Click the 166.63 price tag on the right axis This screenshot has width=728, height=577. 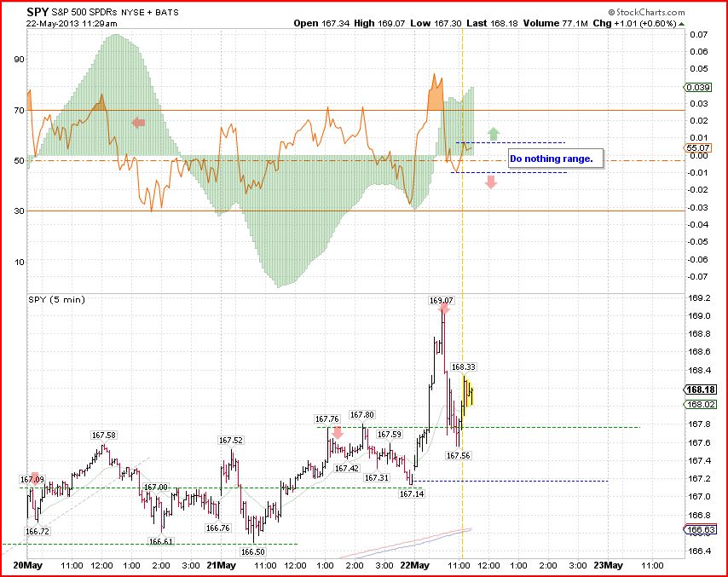point(701,529)
